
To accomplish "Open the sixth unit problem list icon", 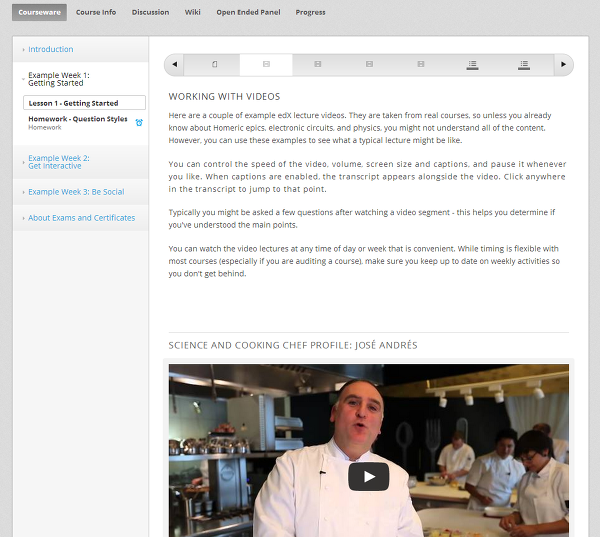I will point(473,65).
